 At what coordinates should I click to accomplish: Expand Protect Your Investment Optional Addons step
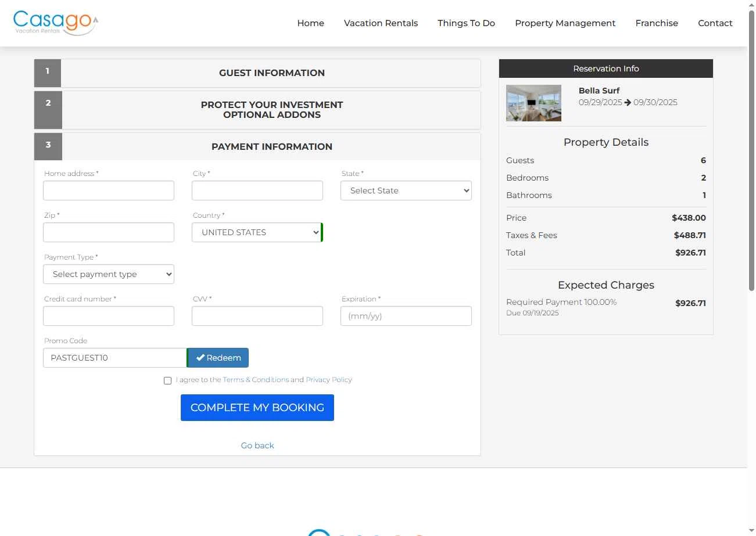click(257, 110)
